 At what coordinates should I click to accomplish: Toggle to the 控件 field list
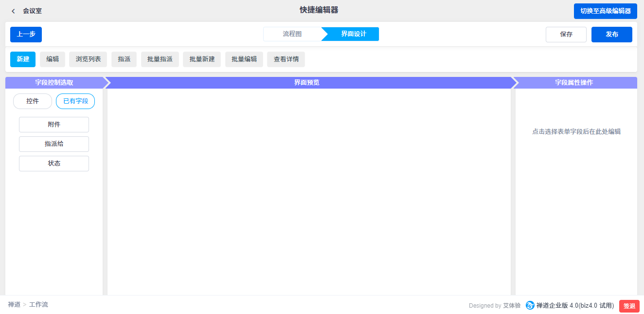[x=33, y=101]
